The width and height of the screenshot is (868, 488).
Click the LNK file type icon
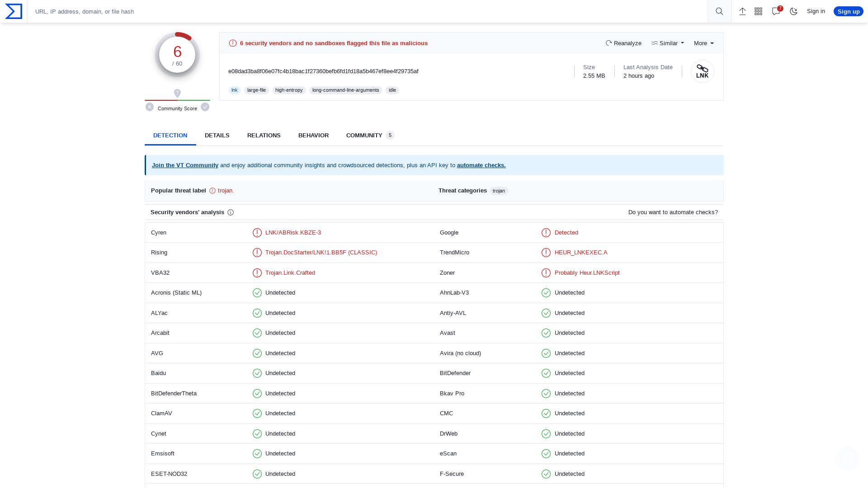[703, 71]
